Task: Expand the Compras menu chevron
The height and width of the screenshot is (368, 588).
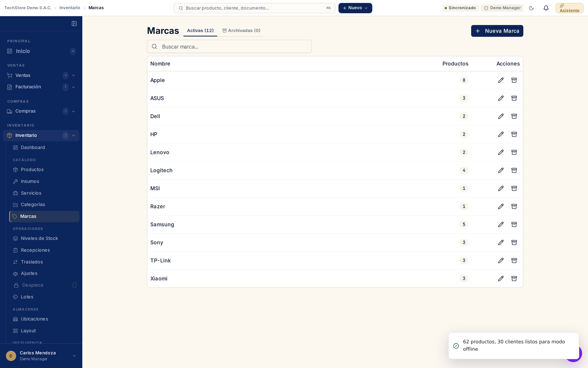Action: (x=73, y=111)
